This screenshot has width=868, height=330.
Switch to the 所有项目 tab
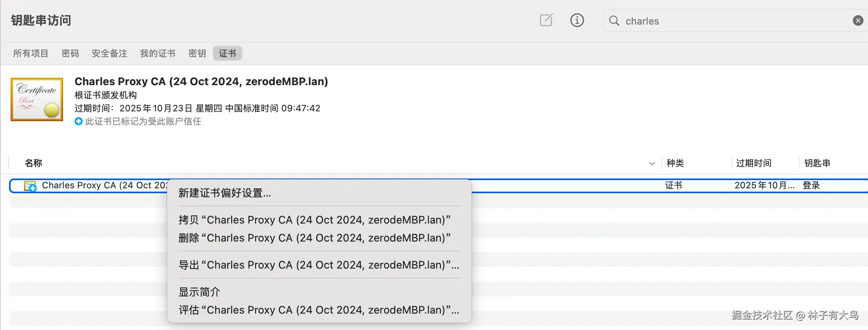pos(31,53)
